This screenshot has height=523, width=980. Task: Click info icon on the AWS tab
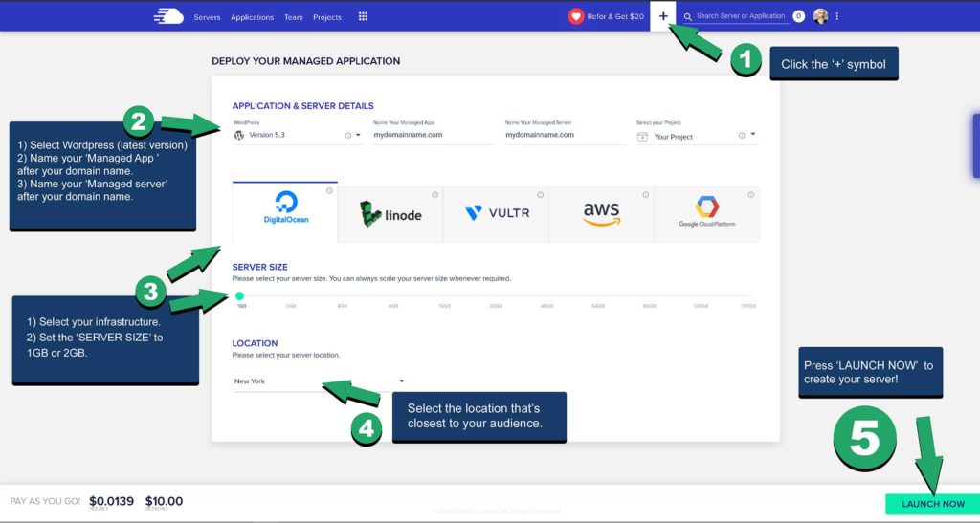point(646,195)
